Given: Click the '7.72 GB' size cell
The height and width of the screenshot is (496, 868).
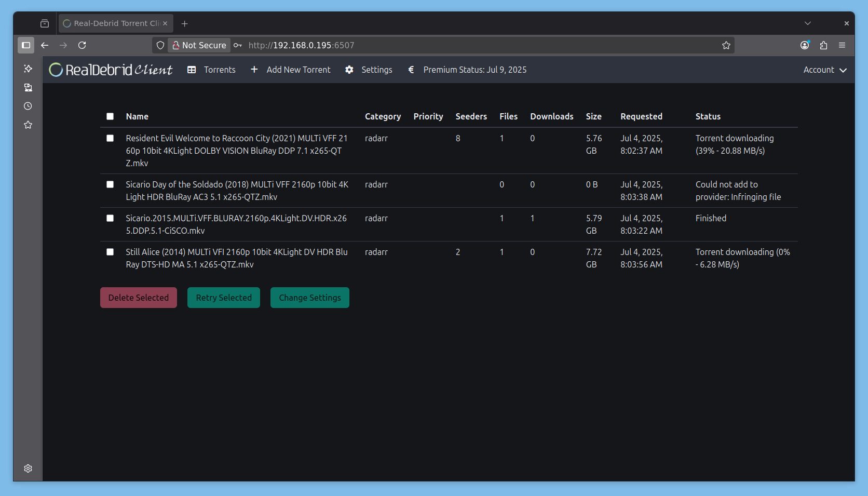Looking at the screenshot, I should [594, 258].
